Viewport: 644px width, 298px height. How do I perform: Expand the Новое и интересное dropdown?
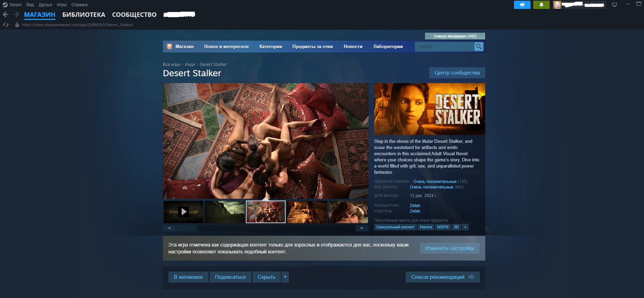[x=226, y=46]
